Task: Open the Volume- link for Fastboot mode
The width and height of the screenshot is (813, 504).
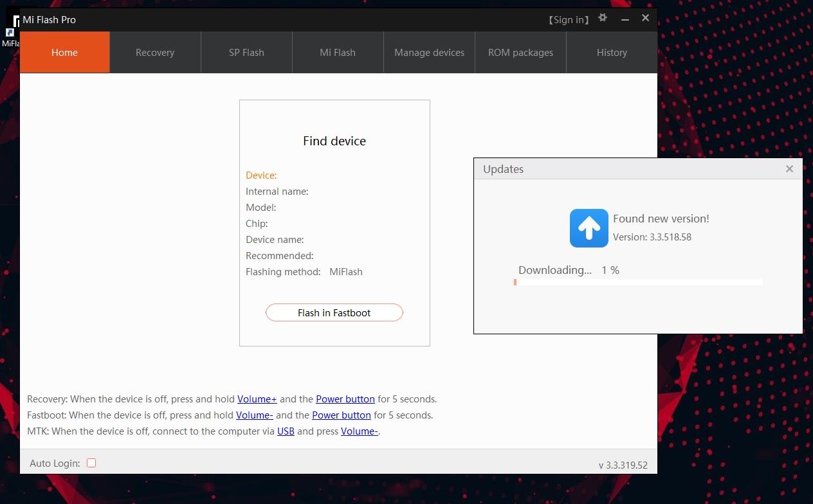Action: tap(255, 415)
